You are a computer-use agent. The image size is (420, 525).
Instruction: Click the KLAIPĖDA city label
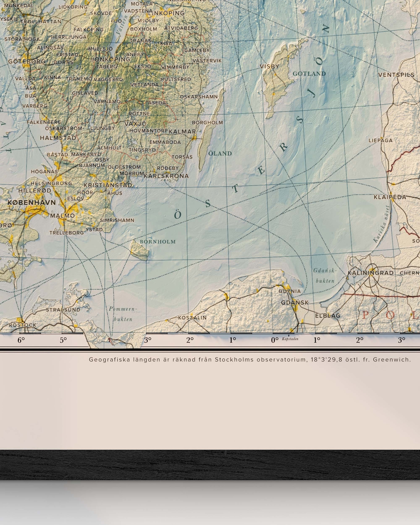coord(390,197)
